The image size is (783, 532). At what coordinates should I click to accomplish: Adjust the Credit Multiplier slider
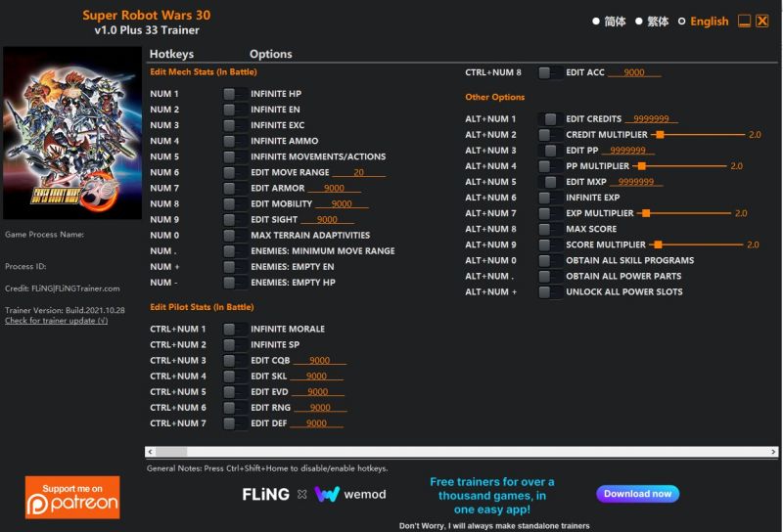(698, 135)
